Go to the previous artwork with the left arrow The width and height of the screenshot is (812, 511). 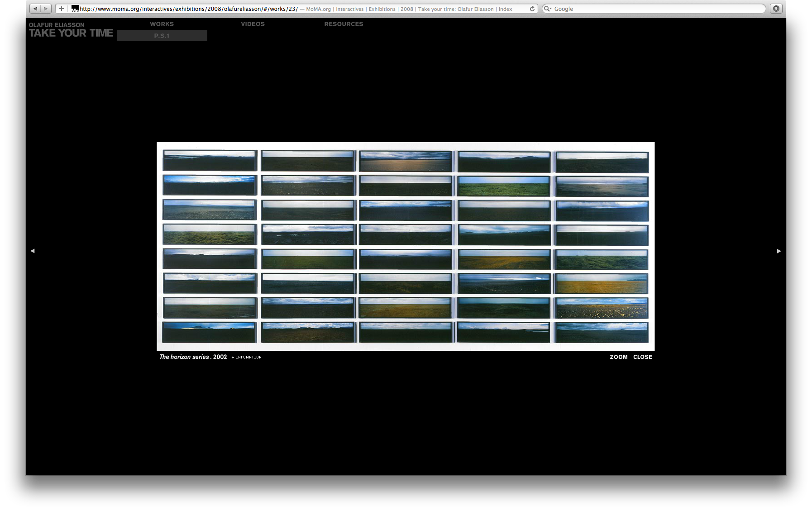coord(33,250)
